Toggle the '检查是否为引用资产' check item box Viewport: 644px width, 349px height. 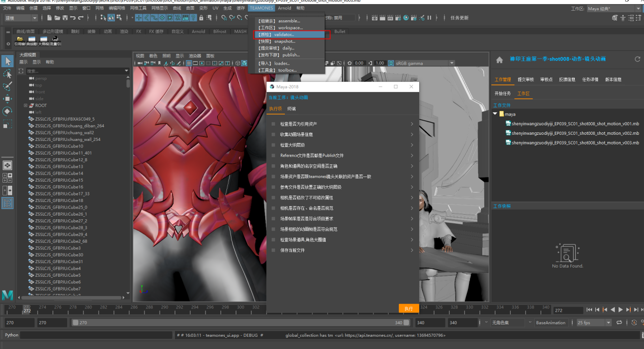point(273,124)
